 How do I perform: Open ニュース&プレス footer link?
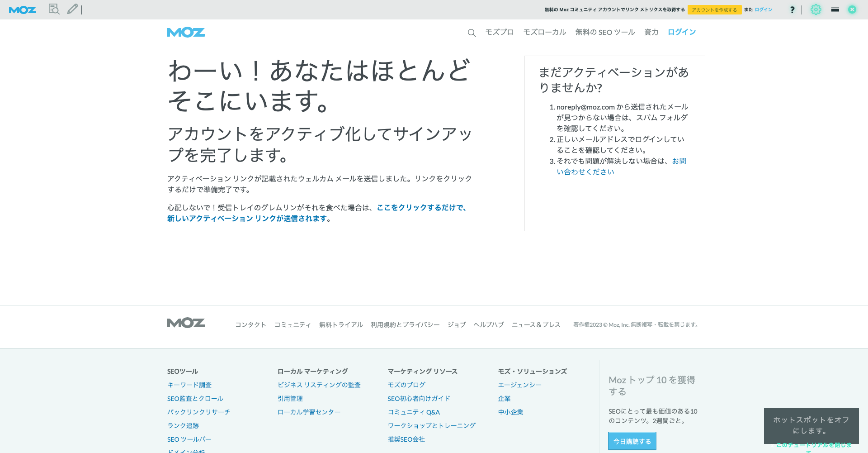[x=536, y=324]
